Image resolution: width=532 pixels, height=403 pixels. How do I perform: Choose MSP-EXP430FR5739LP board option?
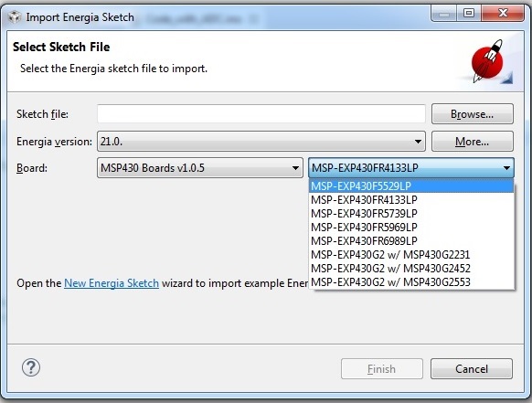click(x=411, y=213)
